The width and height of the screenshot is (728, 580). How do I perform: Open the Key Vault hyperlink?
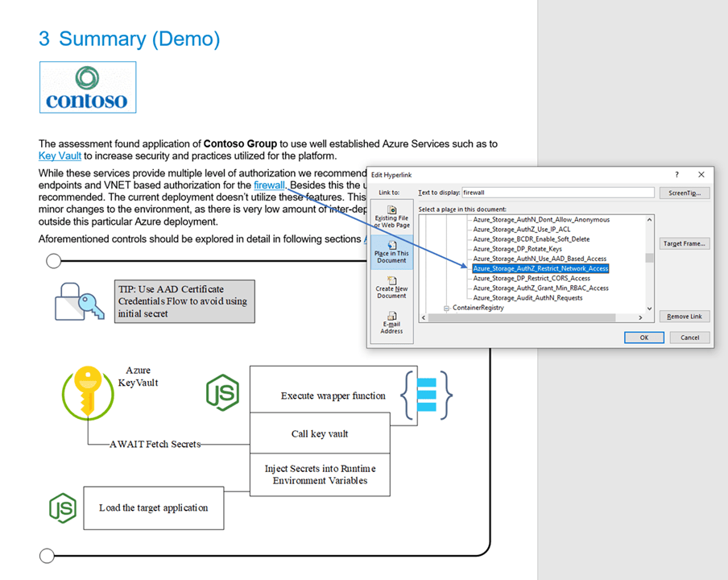click(x=59, y=156)
